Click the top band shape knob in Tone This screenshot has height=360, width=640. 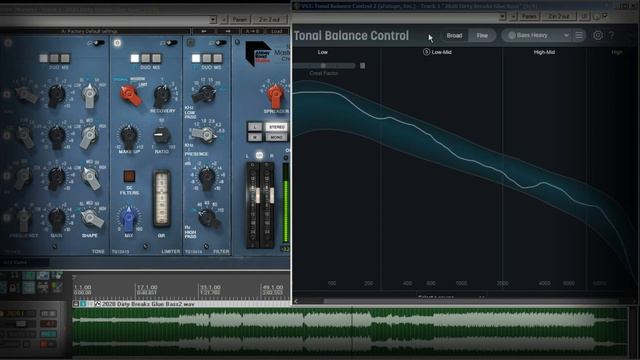click(89, 96)
